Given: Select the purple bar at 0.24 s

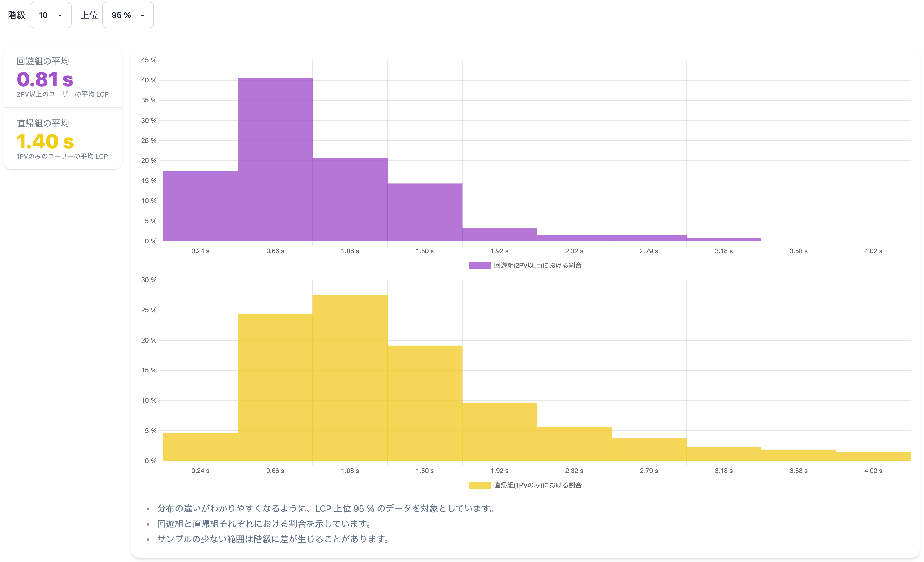Looking at the screenshot, I should (x=200, y=206).
